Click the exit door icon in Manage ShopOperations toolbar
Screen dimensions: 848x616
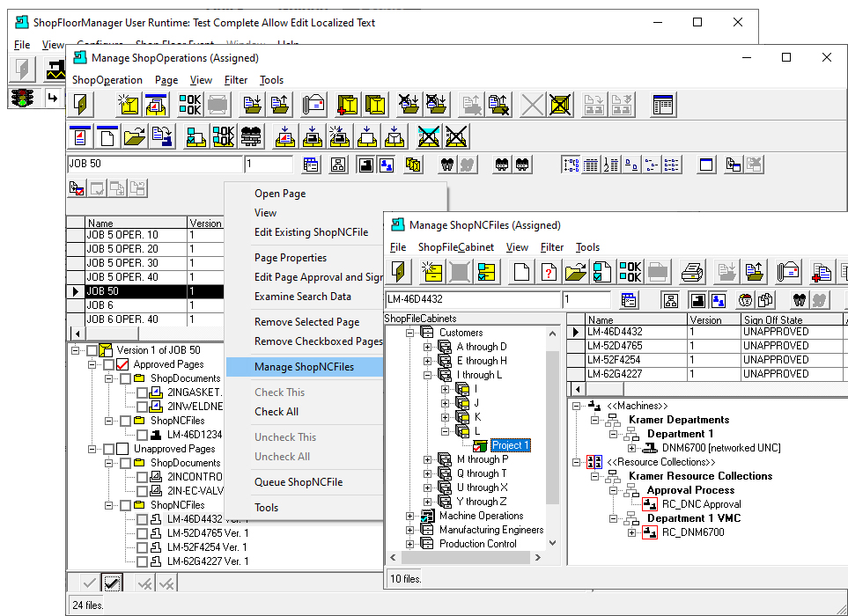[x=81, y=105]
